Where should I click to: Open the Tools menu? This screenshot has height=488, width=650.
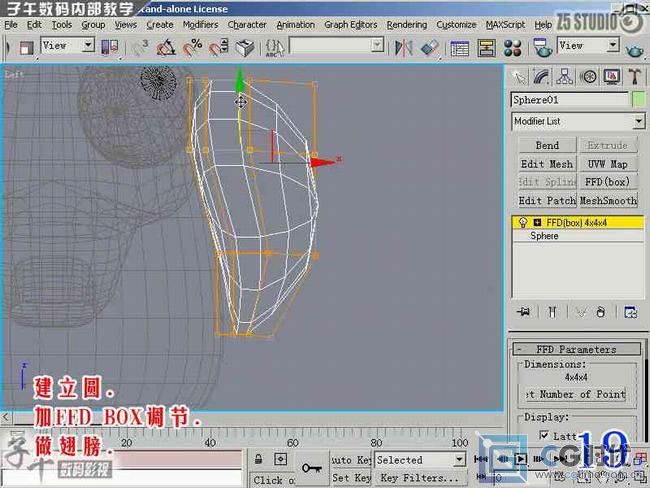62,25
